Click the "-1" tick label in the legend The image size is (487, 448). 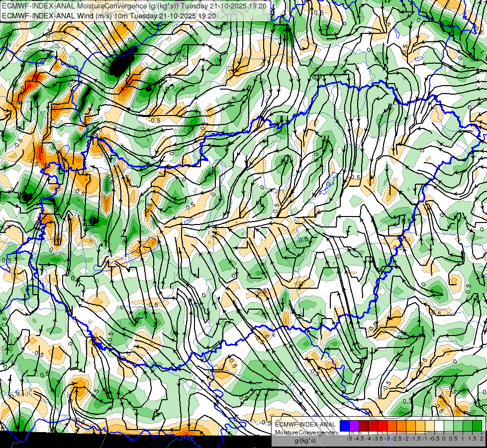click(x=425, y=439)
